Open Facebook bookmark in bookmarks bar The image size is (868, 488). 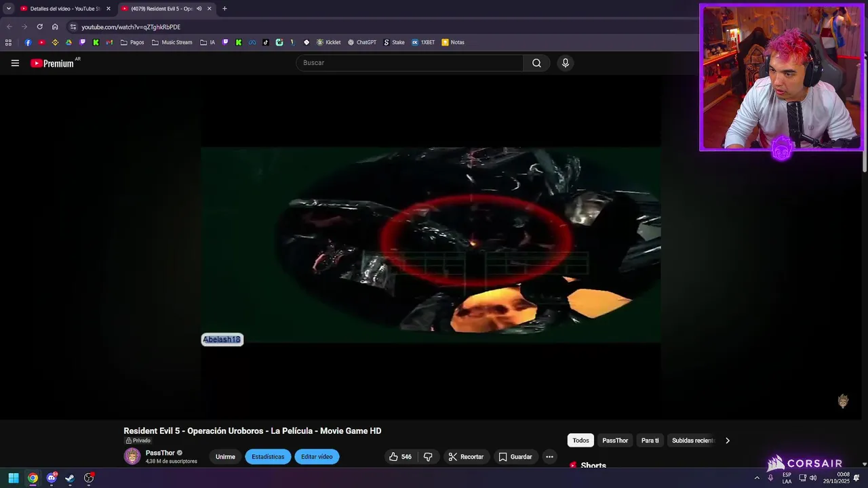point(28,42)
